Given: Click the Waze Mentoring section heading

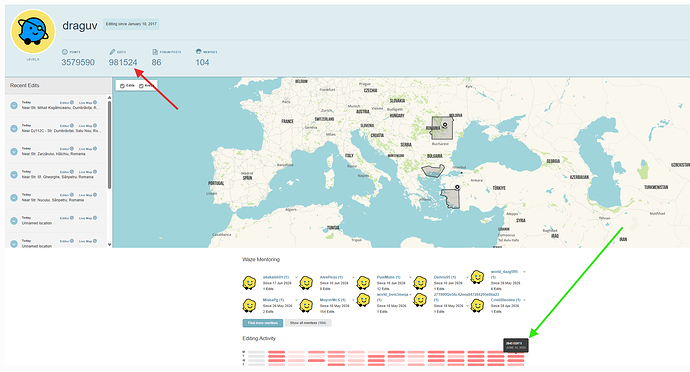Looking at the screenshot, I should 261,260.
